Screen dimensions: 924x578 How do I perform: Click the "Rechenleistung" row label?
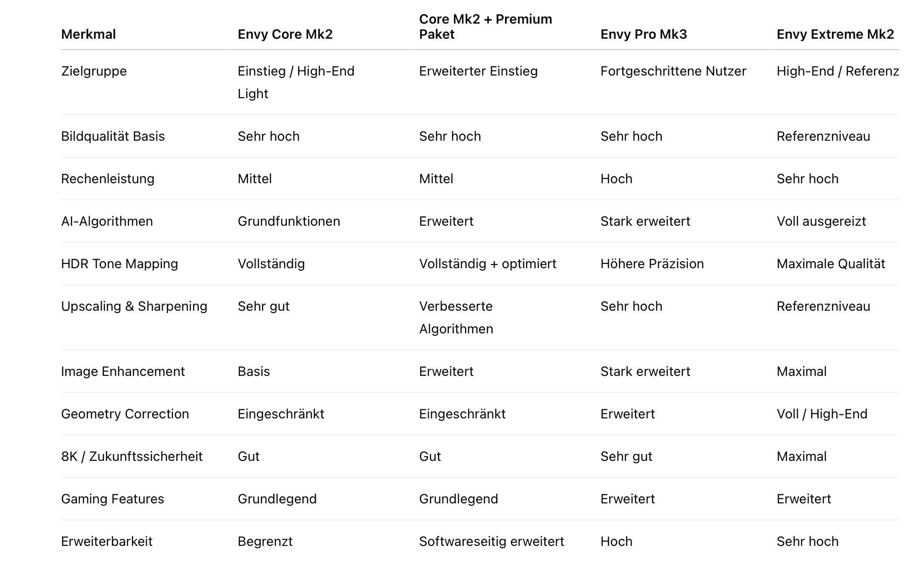108,178
